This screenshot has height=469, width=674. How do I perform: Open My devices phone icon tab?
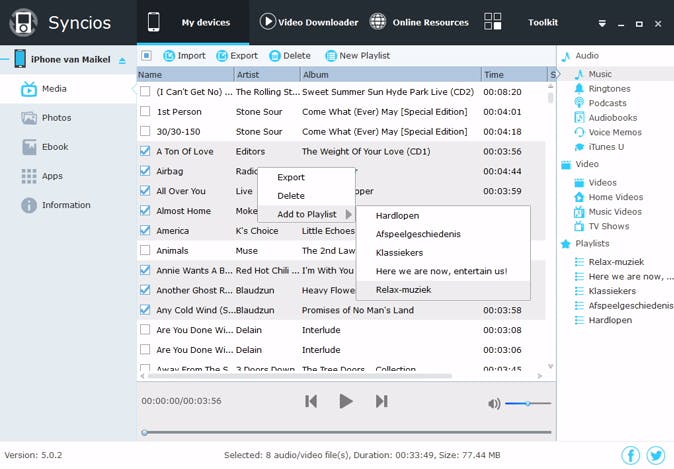coord(153,22)
